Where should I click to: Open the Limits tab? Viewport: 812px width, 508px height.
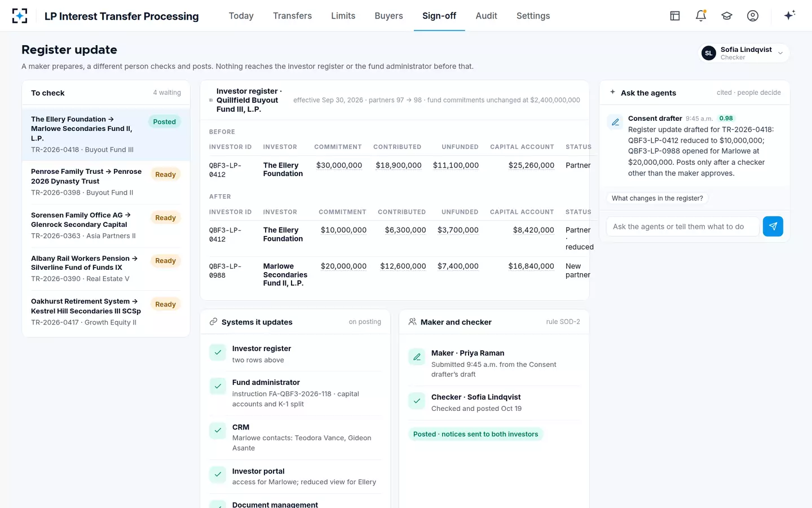pyautogui.click(x=343, y=16)
